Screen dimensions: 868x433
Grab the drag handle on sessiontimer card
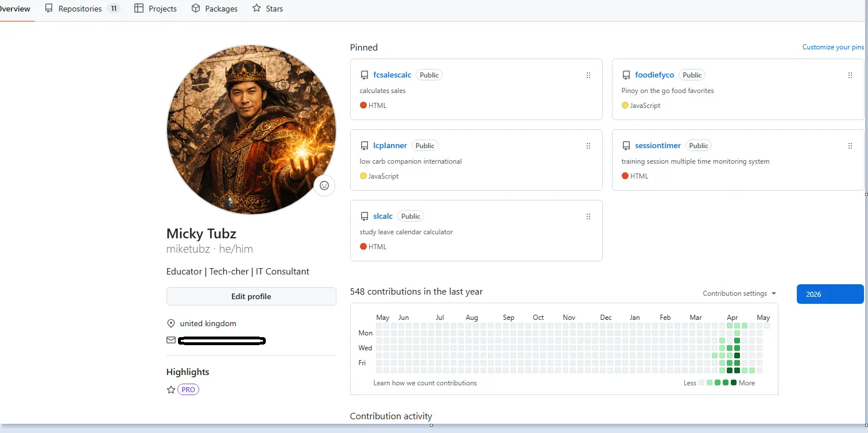point(850,146)
